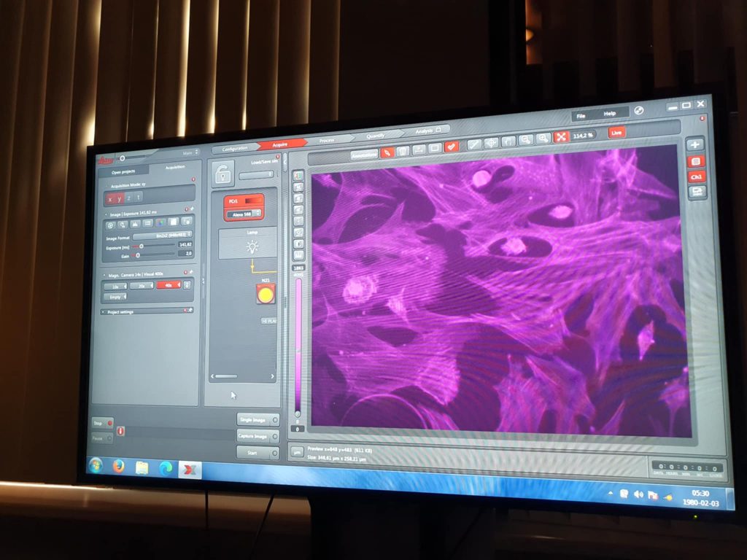
Task: Select the 10x objective button
Action: pyautogui.click(x=115, y=287)
